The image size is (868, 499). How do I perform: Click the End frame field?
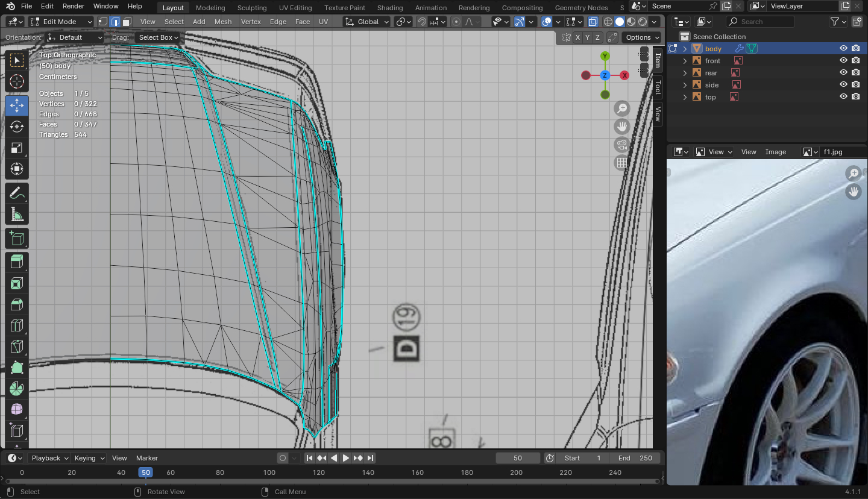(635, 458)
